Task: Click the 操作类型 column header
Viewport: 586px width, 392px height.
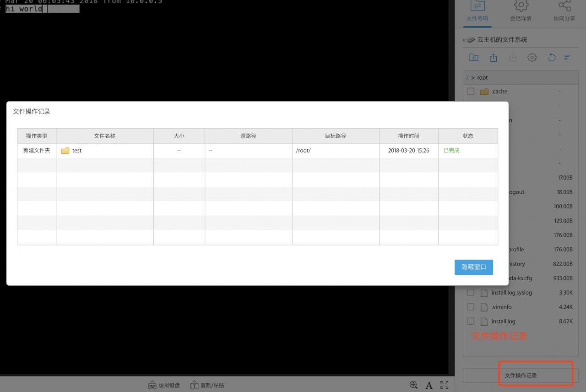Action: click(x=37, y=136)
